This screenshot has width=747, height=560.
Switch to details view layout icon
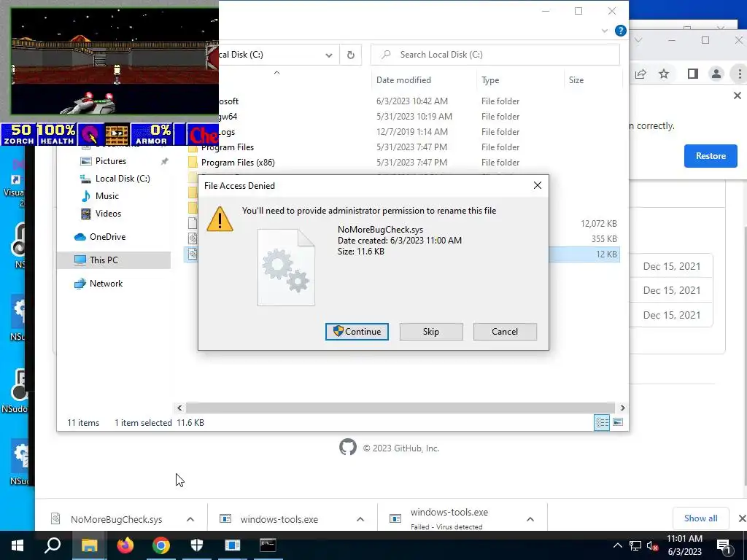(602, 422)
